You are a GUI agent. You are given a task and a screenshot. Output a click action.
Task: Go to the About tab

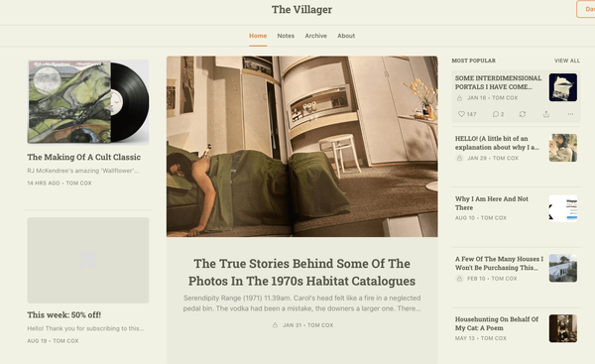point(346,36)
